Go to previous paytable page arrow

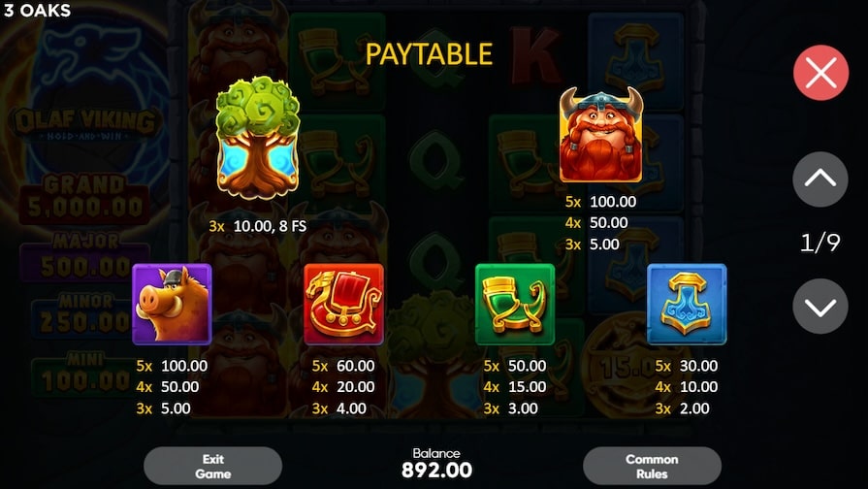[820, 179]
